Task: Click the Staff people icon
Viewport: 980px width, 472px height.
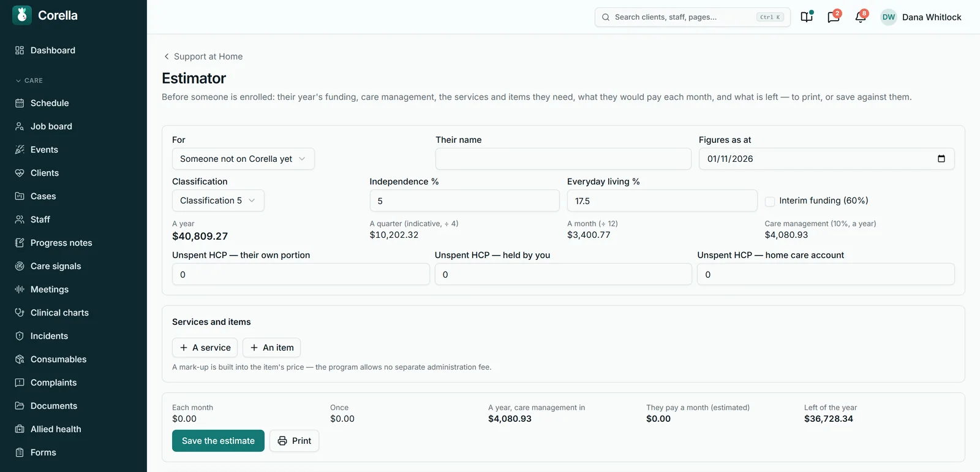Action: 20,219
